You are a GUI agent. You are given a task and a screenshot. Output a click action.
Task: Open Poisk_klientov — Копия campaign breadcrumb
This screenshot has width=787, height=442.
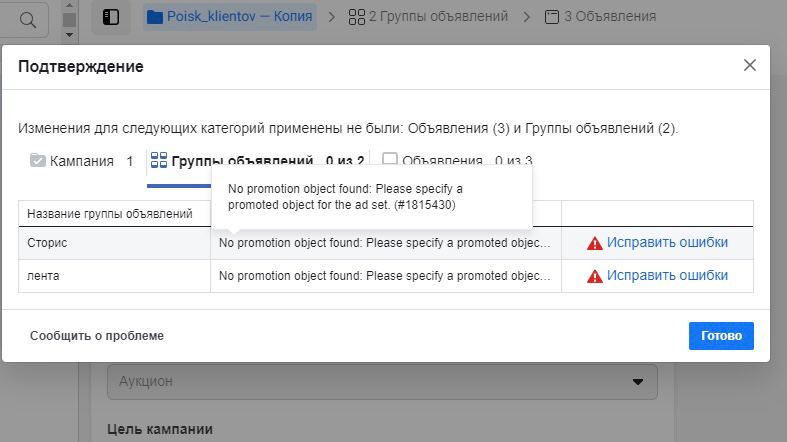pyautogui.click(x=230, y=17)
